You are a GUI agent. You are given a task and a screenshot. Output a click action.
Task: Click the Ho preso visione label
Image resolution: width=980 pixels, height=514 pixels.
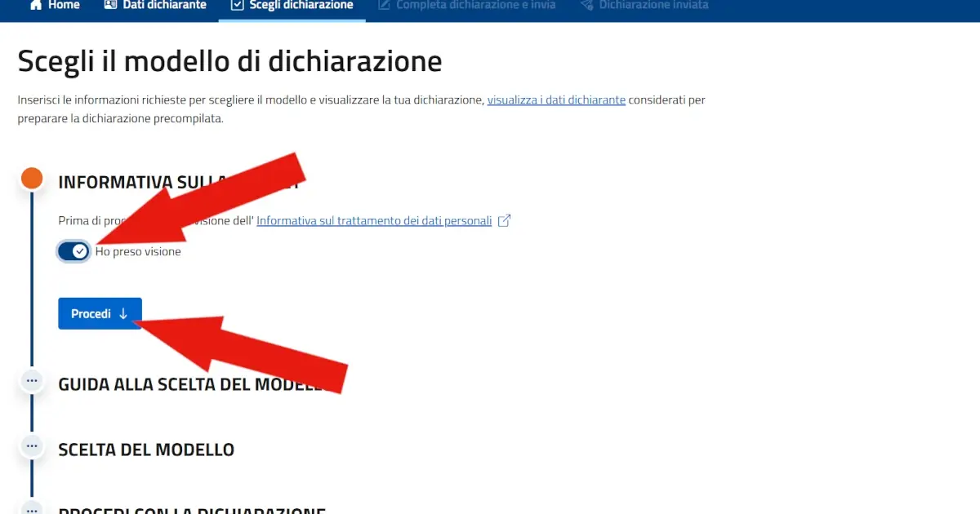click(x=138, y=251)
